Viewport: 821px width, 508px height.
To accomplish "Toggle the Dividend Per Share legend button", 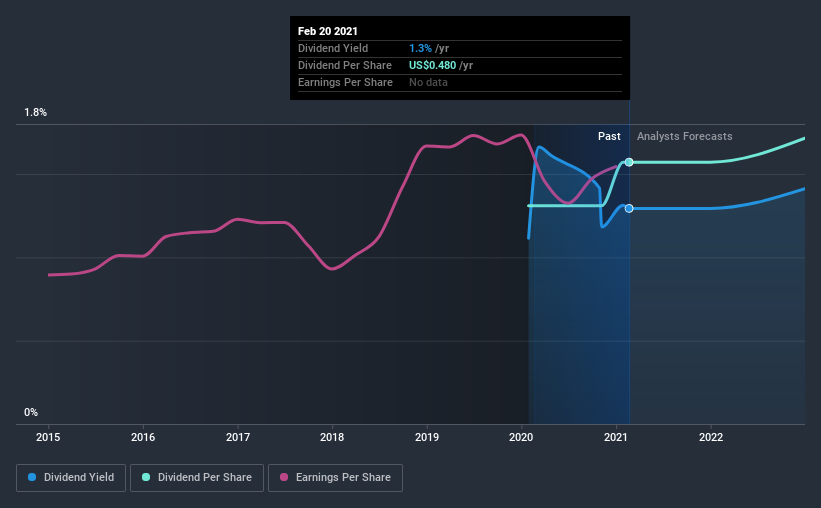I will 197,478.
